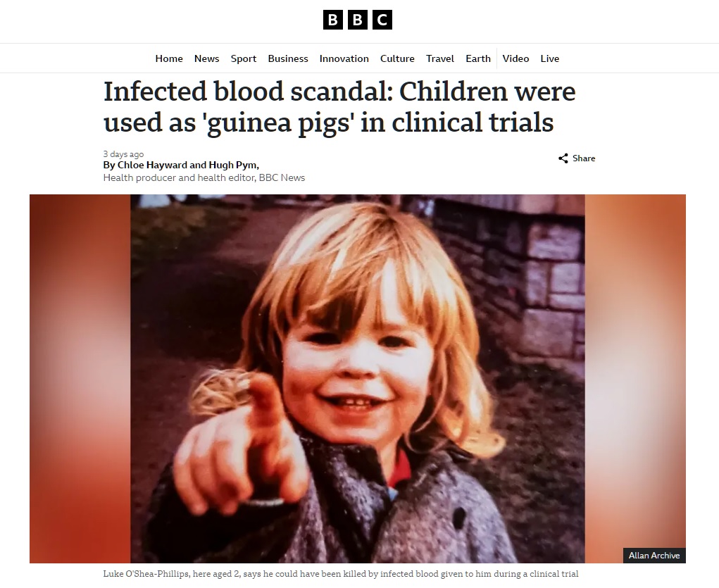Click the Allan Archive credit label
The height and width of the screenshot is (588, 719).
[654, 556]
